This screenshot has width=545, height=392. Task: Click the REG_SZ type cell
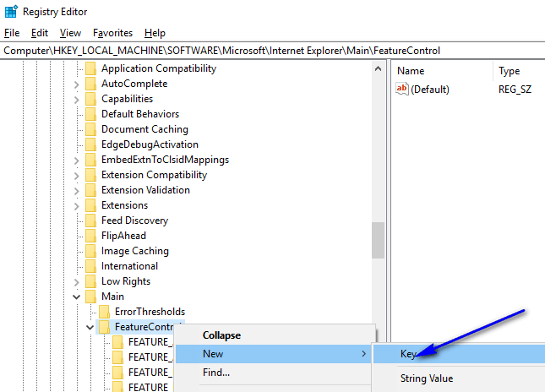pyautogui.click(x=515, y=90)
